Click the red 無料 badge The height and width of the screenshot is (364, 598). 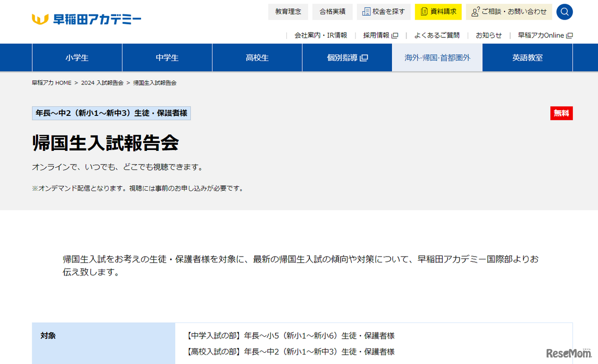click(562, 113)
